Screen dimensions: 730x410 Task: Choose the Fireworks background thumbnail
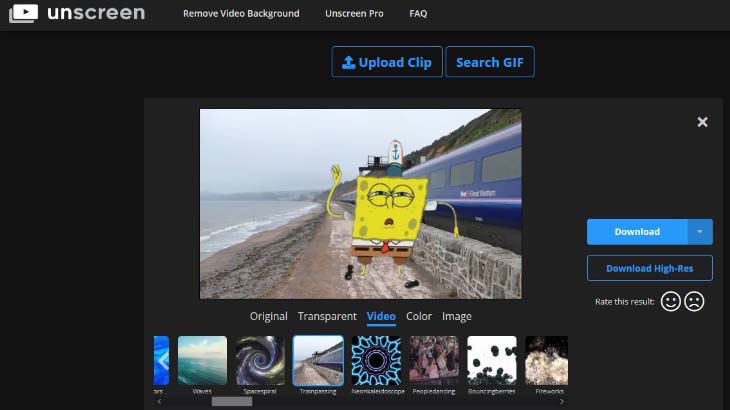(x=547, y=361)
